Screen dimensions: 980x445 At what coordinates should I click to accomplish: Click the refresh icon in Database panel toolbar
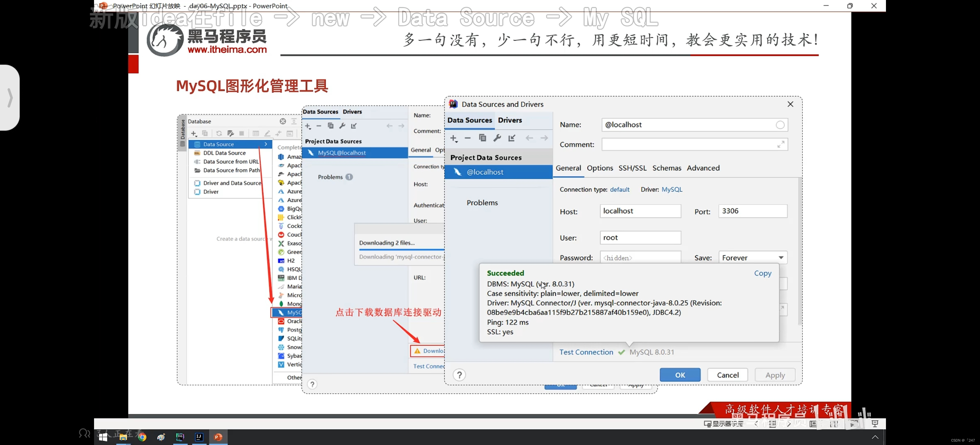tap(219, 133)
